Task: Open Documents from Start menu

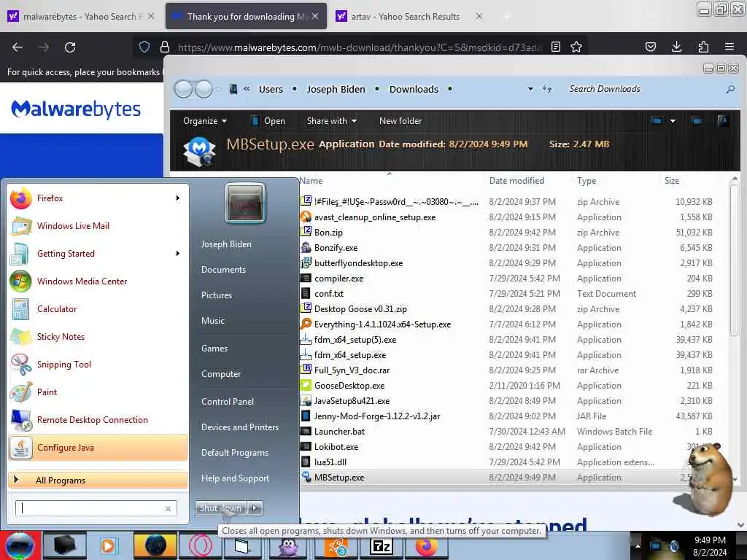Action: pyautogui.click(x=223, y=270)
